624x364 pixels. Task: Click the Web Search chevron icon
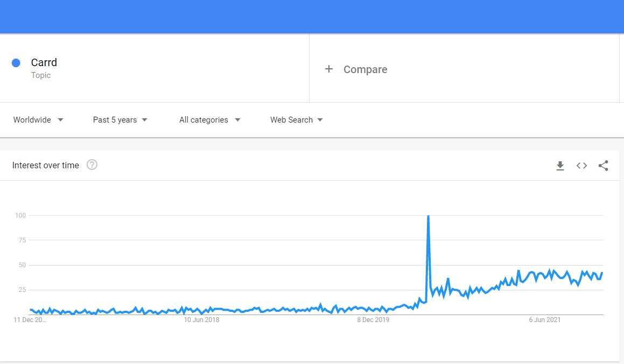[x=320, y=120]
